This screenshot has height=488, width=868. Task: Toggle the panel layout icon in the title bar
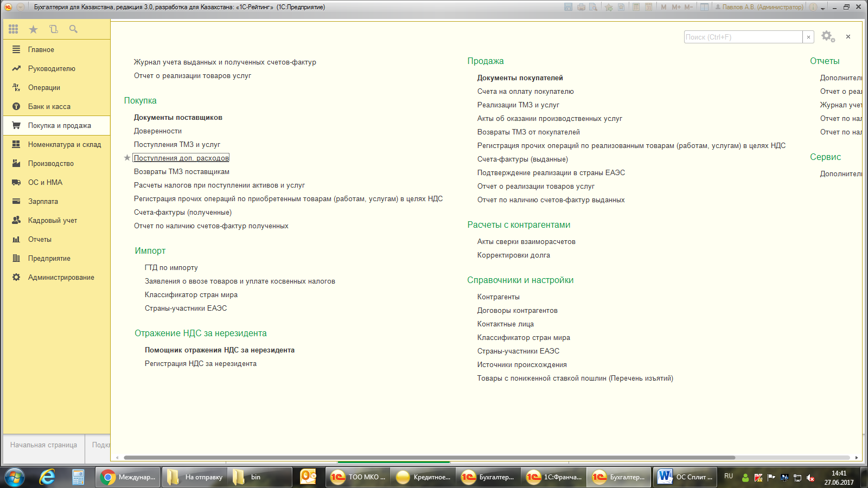click(704, 7)
